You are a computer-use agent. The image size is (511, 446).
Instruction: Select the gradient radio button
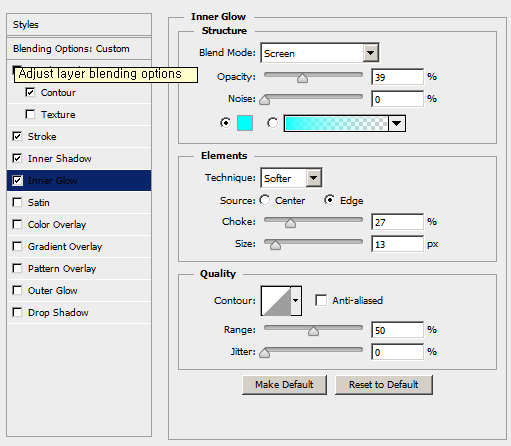[x=272, y=123]
